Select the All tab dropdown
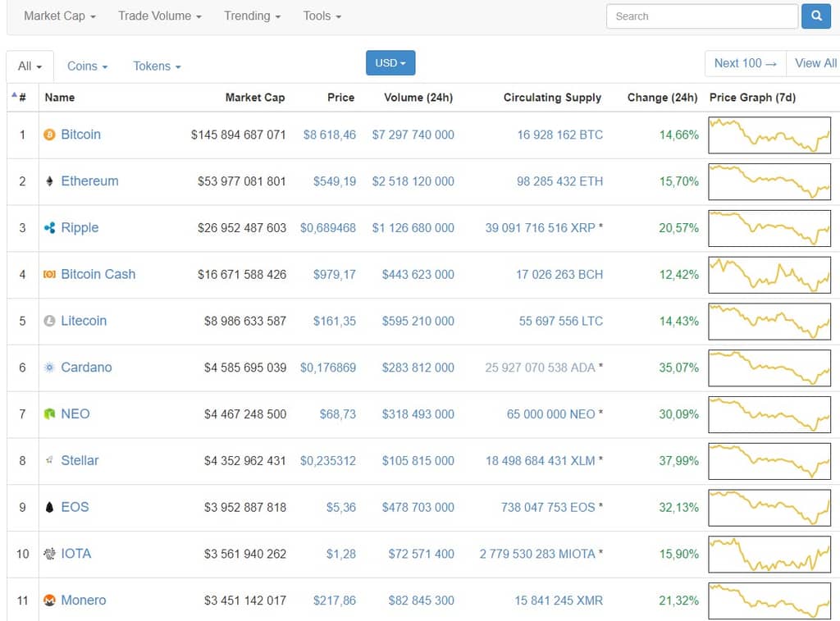 pos(30,66)
